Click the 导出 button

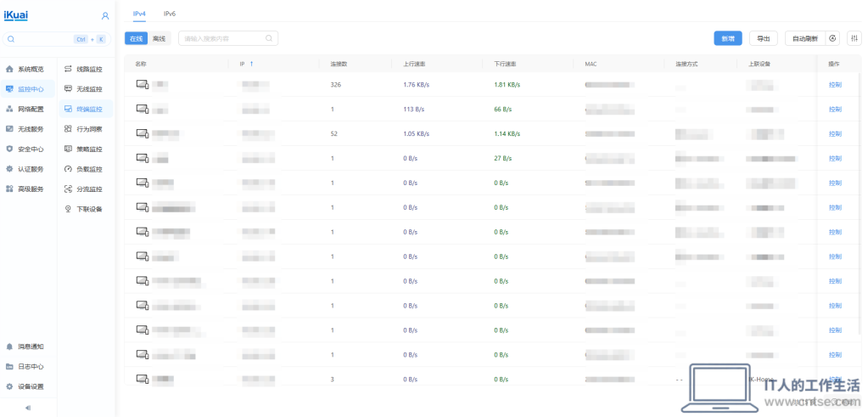tap(764, 38)
